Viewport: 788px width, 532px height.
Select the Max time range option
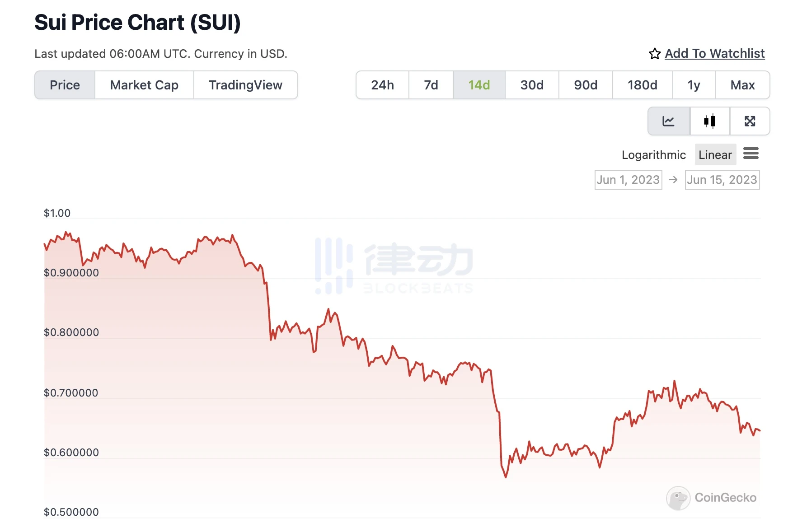[x=742, y=85]
